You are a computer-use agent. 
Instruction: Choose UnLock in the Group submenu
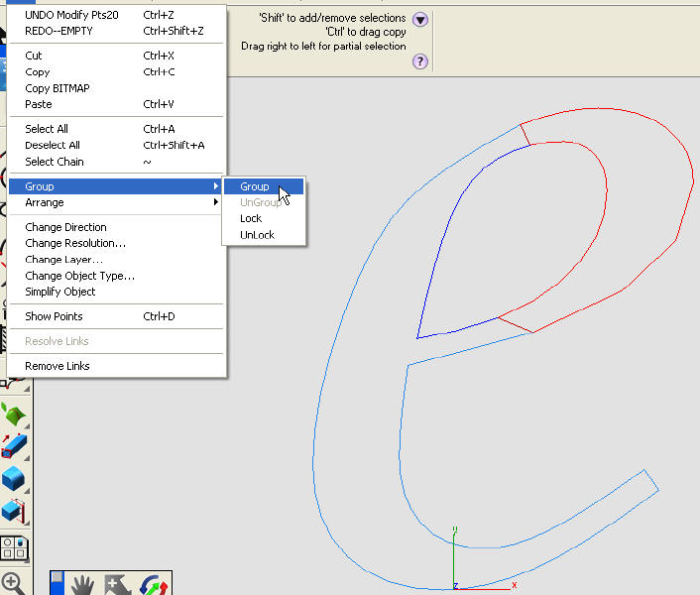click(264, 235)
